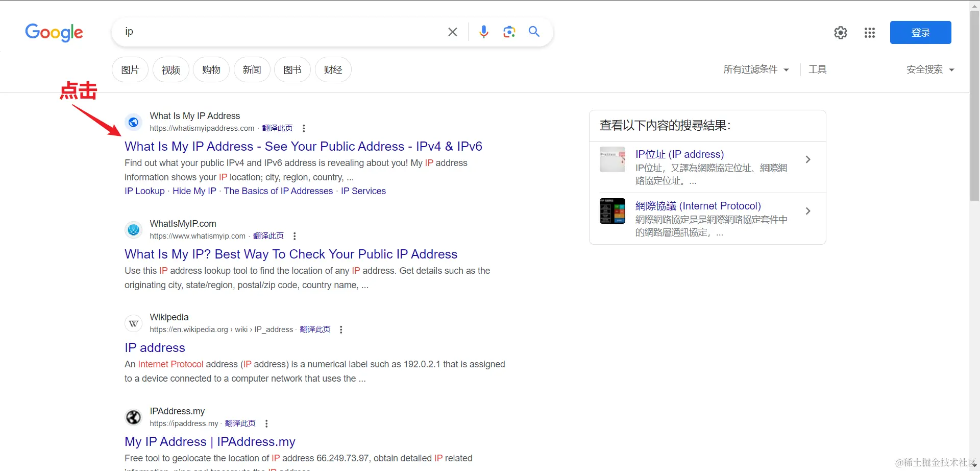Open 所有过滤条件 dropdown
This screenshot has width=980, height=471.
click(756, 69)
